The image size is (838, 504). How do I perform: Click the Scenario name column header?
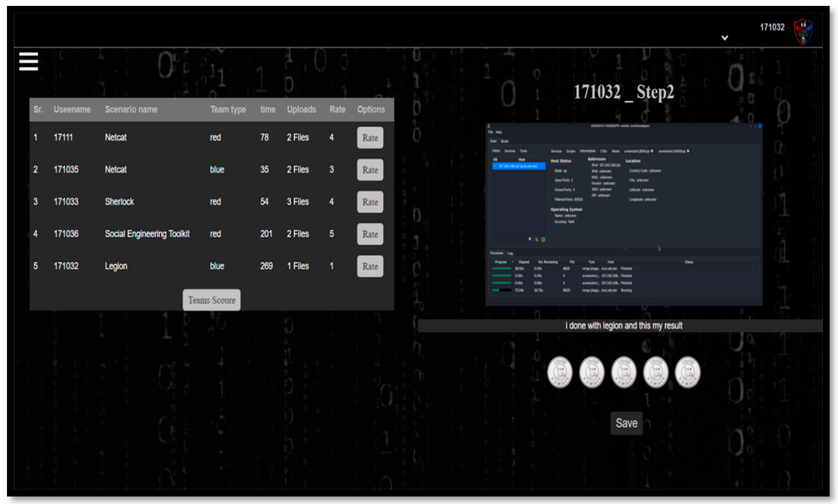tap(131, 109)
